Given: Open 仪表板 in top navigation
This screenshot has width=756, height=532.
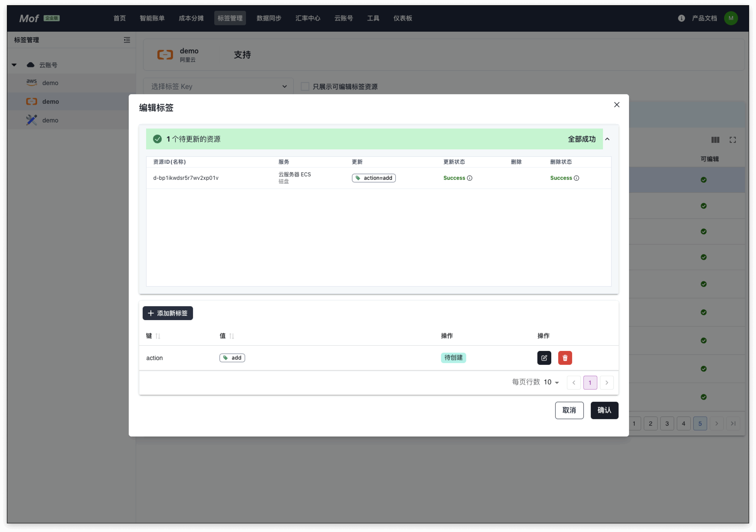Looking at the screenshot, I should 403,18.
